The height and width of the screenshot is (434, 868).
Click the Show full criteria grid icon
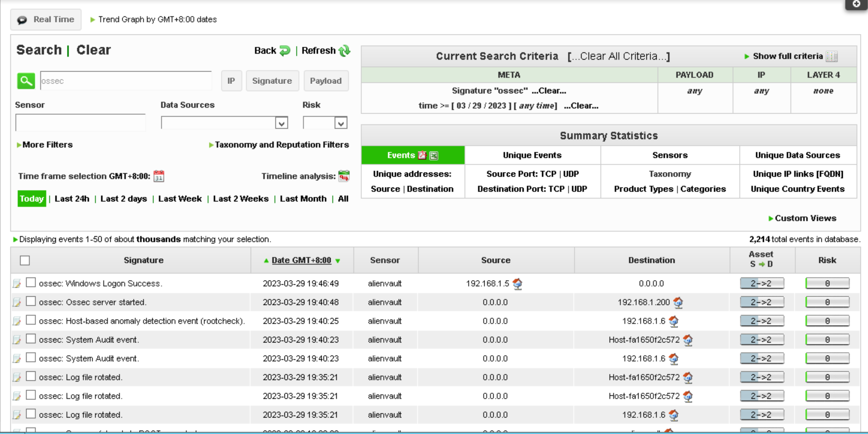click(831, 56)
